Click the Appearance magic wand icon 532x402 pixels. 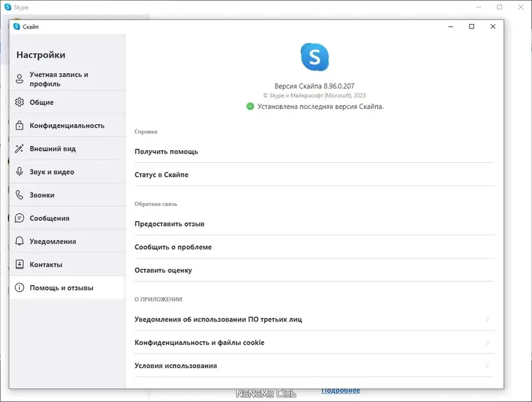click(20, 148)
